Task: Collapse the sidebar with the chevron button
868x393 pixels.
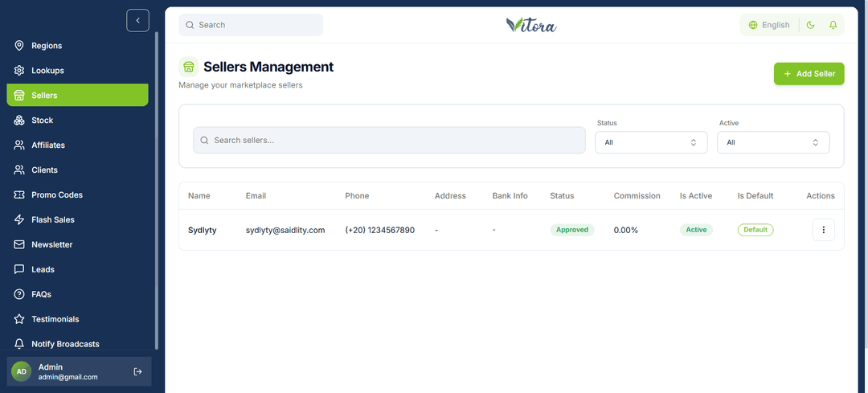Action: 138,20
